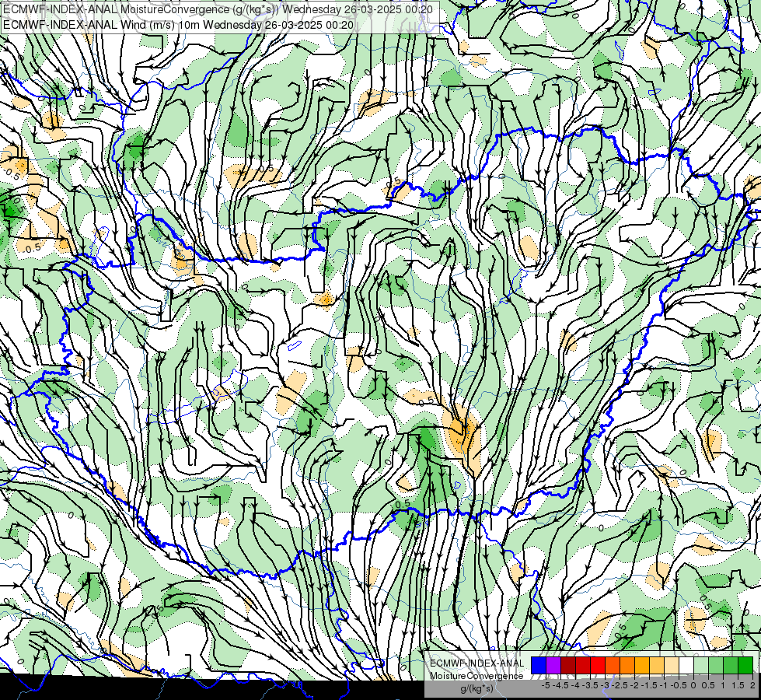The width and height of the screenshot is (761, 700).
Task: Choose the palest green swatch between 0 and 0.5
Action: pyautogui.click(x=701, y=666)
